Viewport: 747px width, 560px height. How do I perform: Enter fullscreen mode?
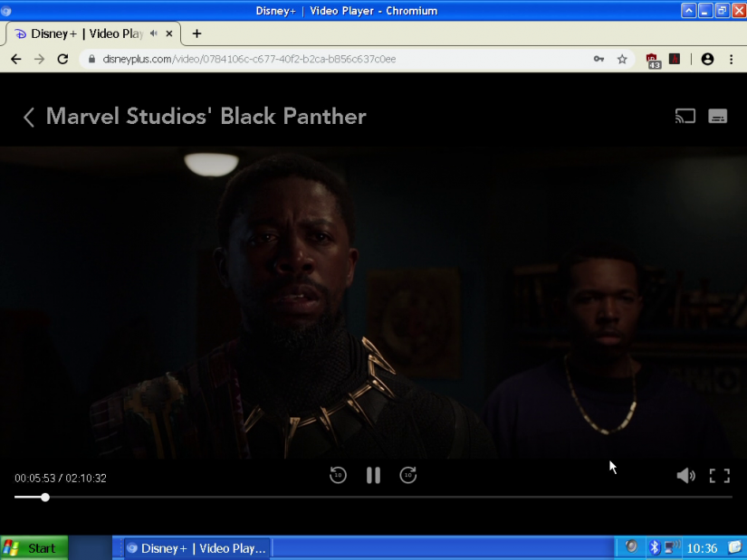coord(719,475)
